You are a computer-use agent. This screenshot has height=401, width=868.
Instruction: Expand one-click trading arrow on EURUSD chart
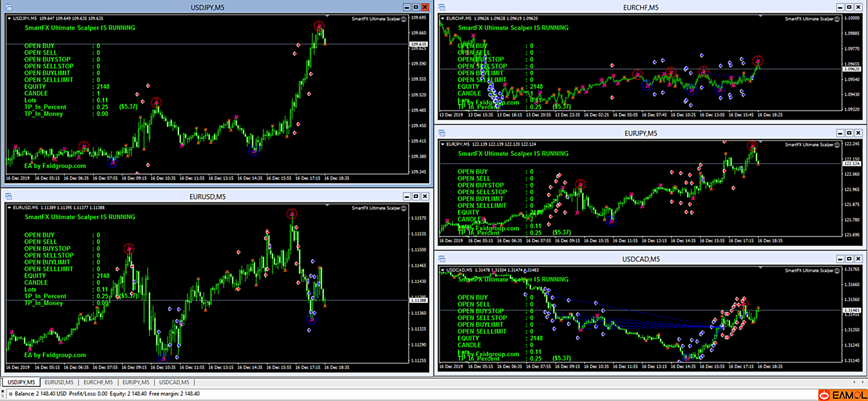click(x=9, y=208)
